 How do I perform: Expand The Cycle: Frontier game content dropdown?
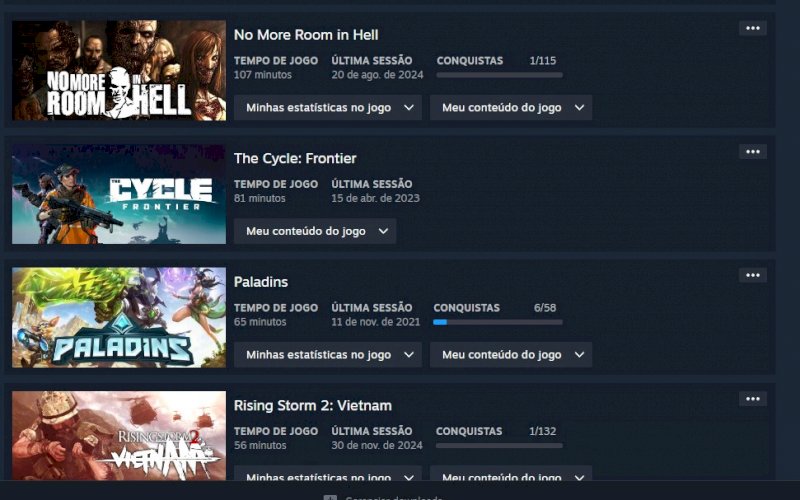pyautogui.click(x=315, y=231)
